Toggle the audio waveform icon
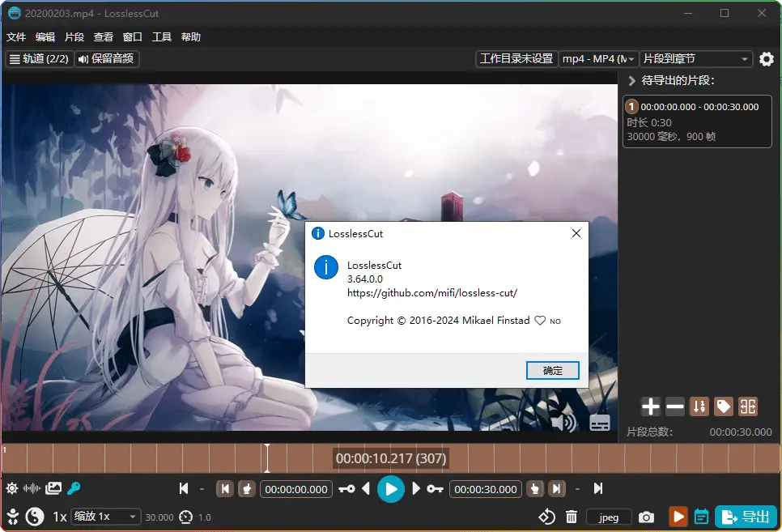The height and width of the screenshot is (532, 782). pyautogui.click(x=32, y=488)
